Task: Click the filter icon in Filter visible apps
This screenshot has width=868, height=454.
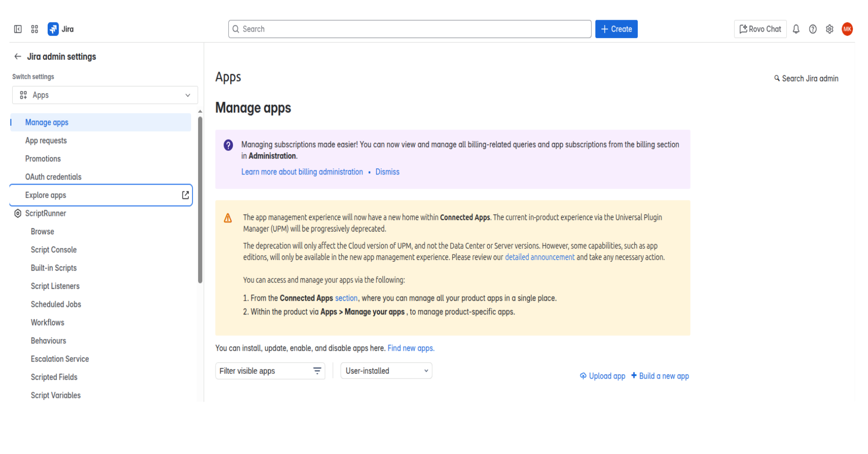Action: (317, 371)
